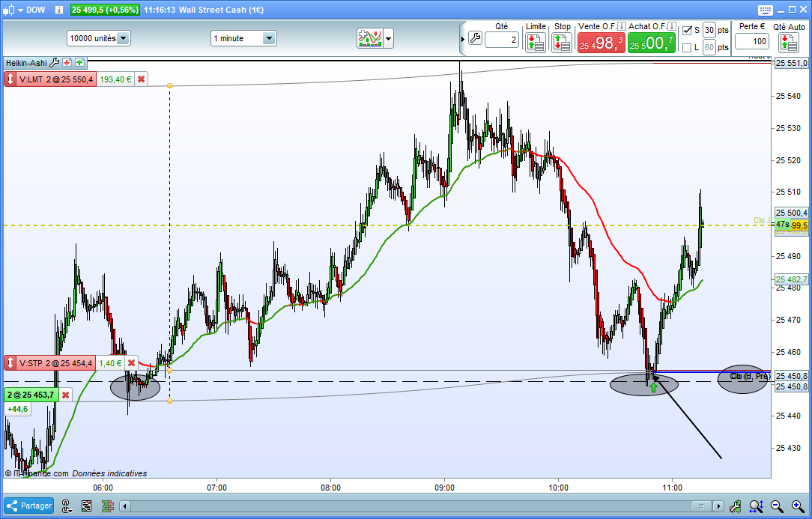Collapse the trading panel arrow
Viewport: 812px width, 519px height.
pos(462,39)
